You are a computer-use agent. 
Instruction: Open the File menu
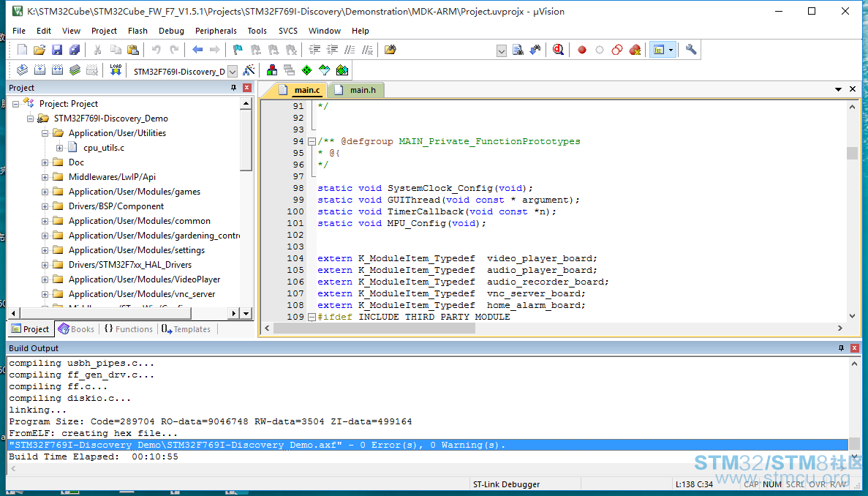coord(19,31)
